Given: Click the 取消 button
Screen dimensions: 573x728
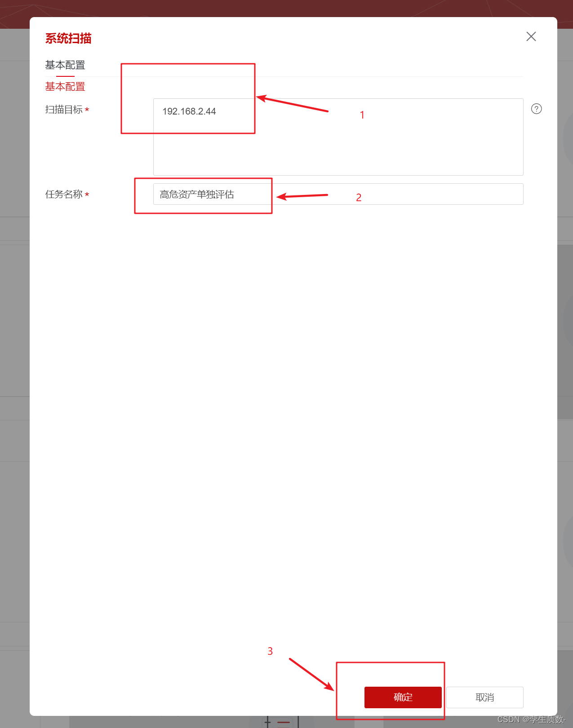Looking at the screenshot, I should (x=485, y=697).
